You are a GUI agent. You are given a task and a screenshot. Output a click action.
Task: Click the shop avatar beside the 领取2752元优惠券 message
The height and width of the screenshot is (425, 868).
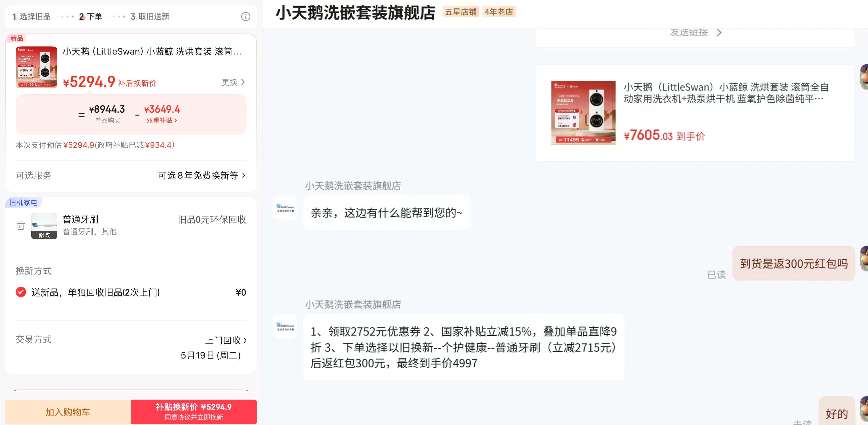pyautogui.click(x=285, y=327)
